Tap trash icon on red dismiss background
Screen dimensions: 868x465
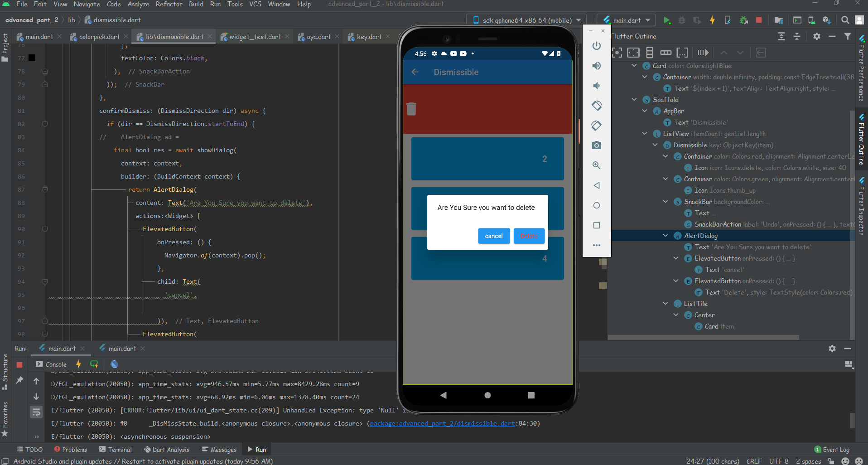pyautogui.click(x=411, y=109)
